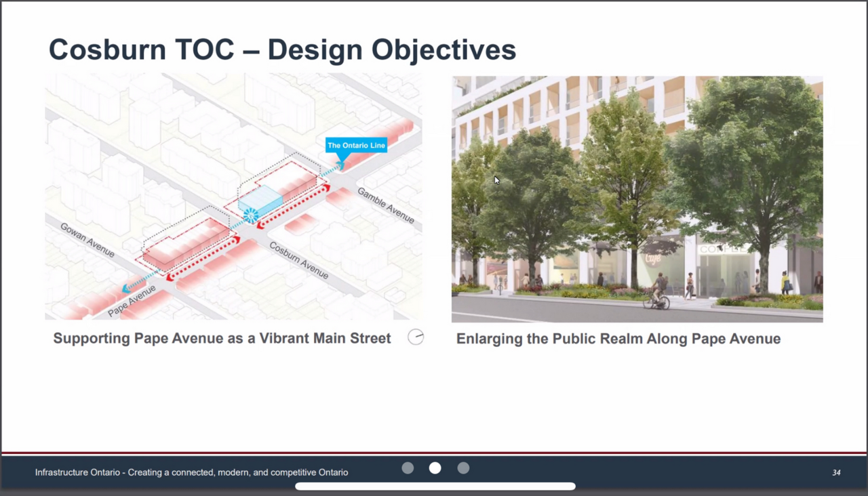Click the white home indicator bar

click(435, 486)
